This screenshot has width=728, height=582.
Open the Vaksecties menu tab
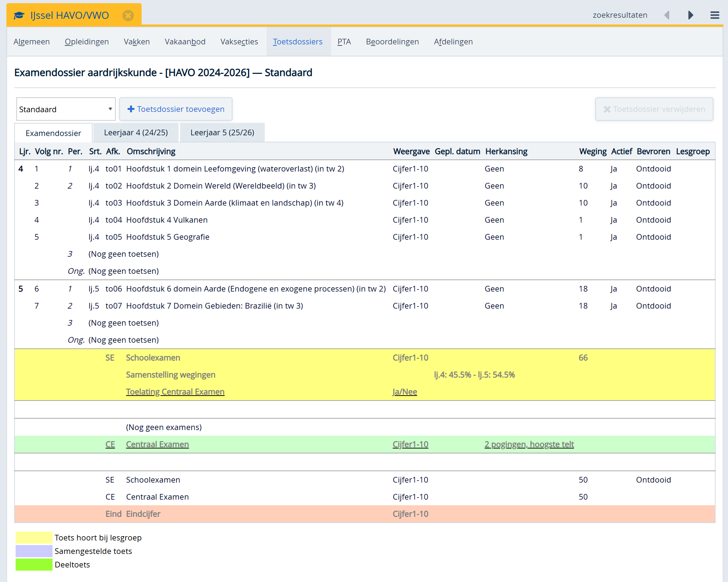click(239, 42)
